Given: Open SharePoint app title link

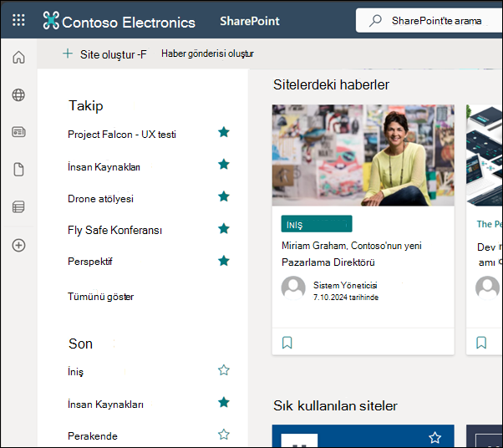Looking at the screenshot, I should point(250,21).
